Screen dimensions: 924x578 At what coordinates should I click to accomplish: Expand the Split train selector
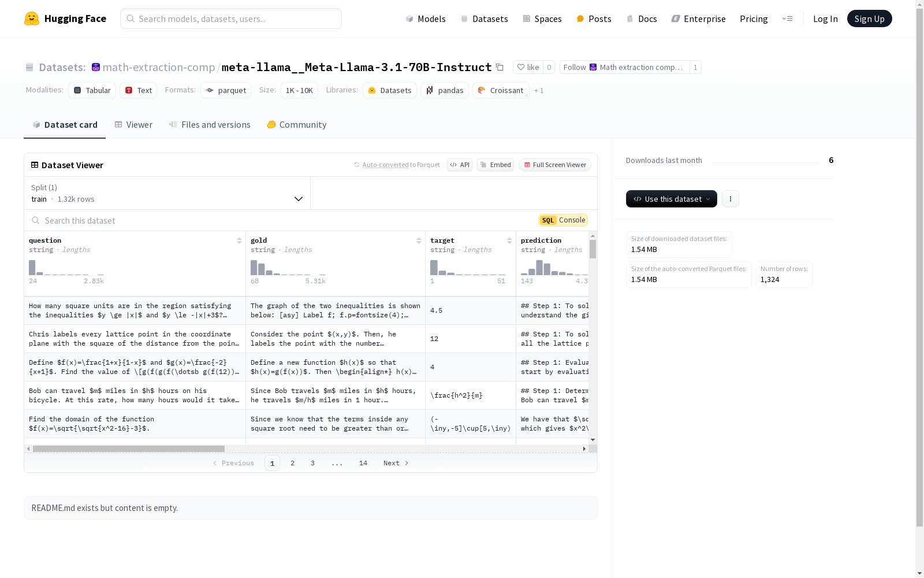coord(167,193)
